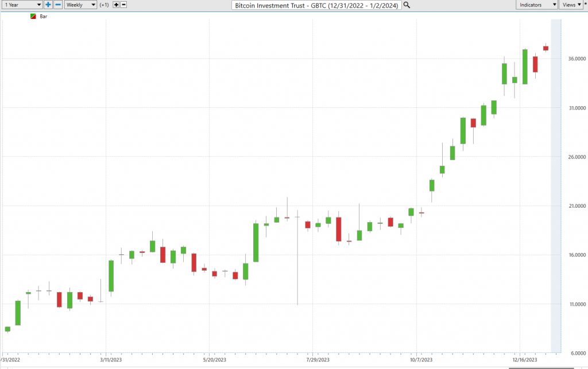The image size is (588, 369).
Task: Click the 3/11/2023 date axis label
Action: [111, 360]
